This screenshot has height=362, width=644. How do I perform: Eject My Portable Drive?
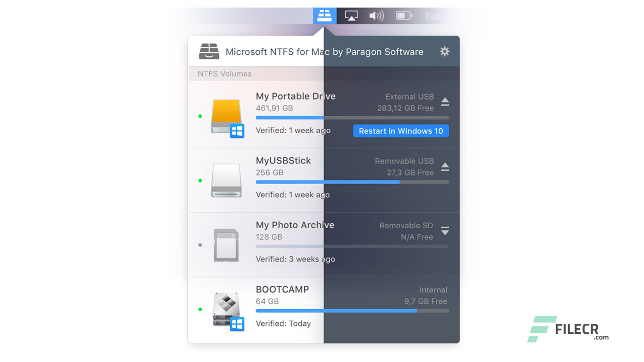[445, 102]
